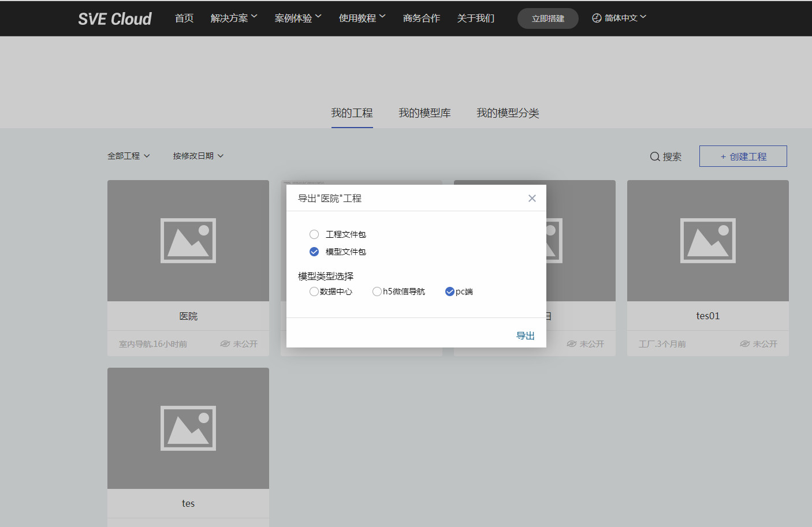812x527 pixels.
Task: Open the tes project image thumbnail
Action: tap(188, 428)
